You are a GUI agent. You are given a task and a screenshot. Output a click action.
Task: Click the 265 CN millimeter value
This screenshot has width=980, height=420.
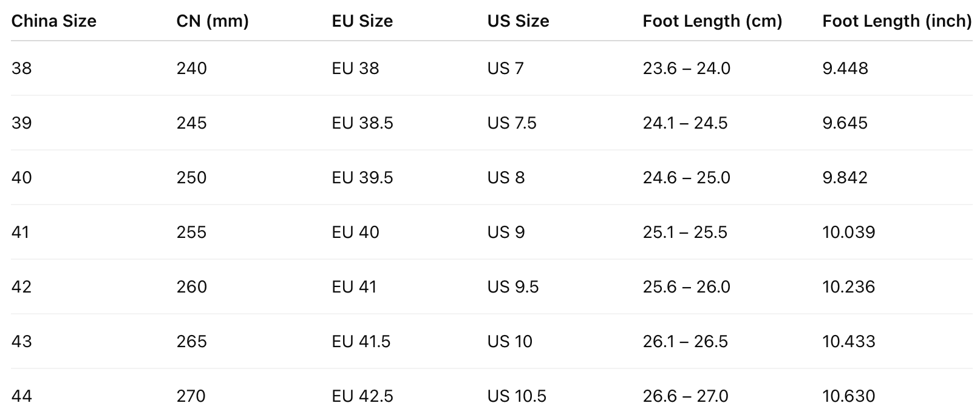pos(192,342)
